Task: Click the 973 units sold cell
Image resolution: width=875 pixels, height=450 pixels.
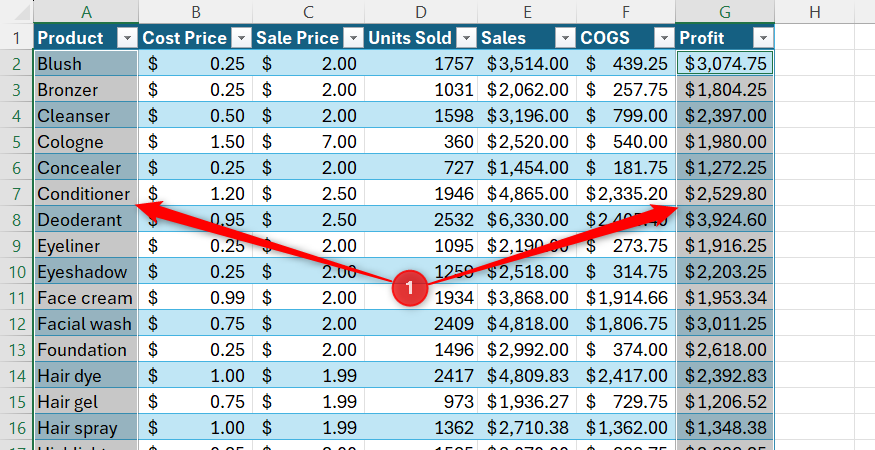Action: pos(421,401)
